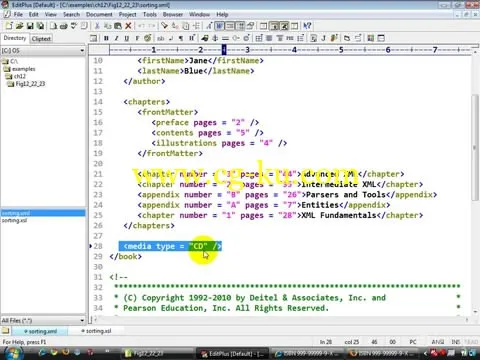Viewport: 480px width, 360px height.
Task: Click the red X Delete icon
Action: (128, 26)
